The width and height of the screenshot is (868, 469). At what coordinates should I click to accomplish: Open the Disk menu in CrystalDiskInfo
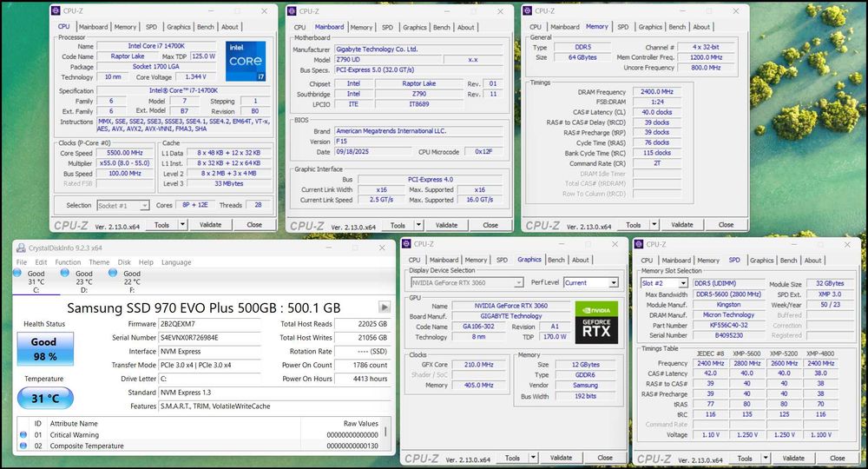click(x=124, y=262)
